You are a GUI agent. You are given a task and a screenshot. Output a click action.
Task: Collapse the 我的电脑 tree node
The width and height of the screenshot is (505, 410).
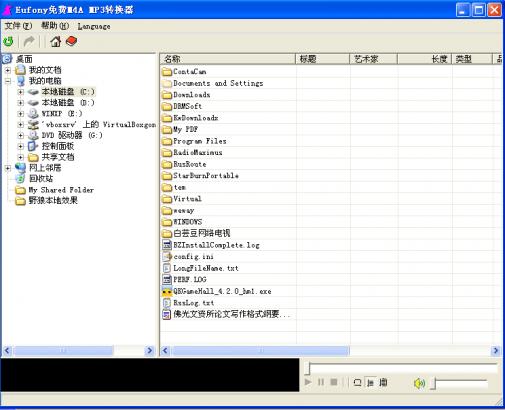point(8,81)
